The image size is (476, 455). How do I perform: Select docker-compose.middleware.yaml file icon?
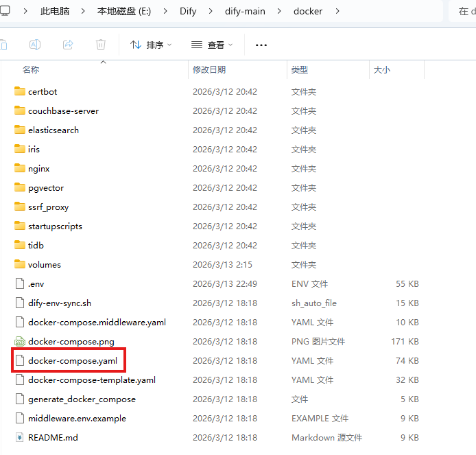click(x=20, y=322)
